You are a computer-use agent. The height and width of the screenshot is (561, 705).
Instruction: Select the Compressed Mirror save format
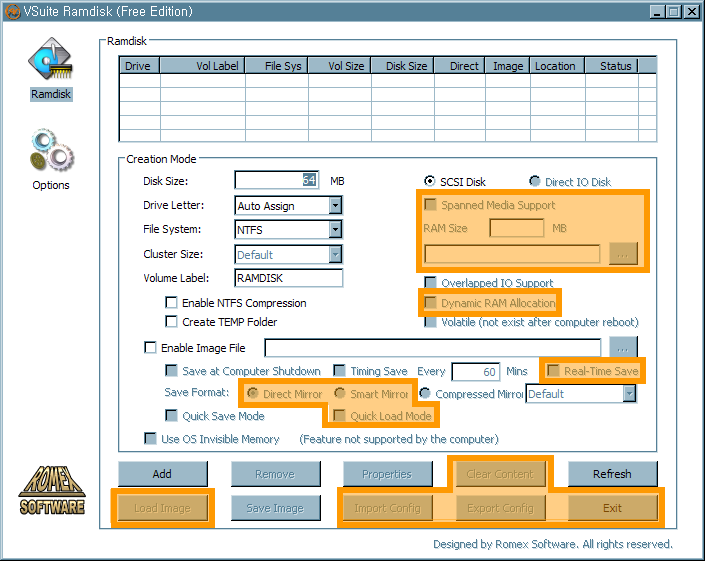[424, 393]
